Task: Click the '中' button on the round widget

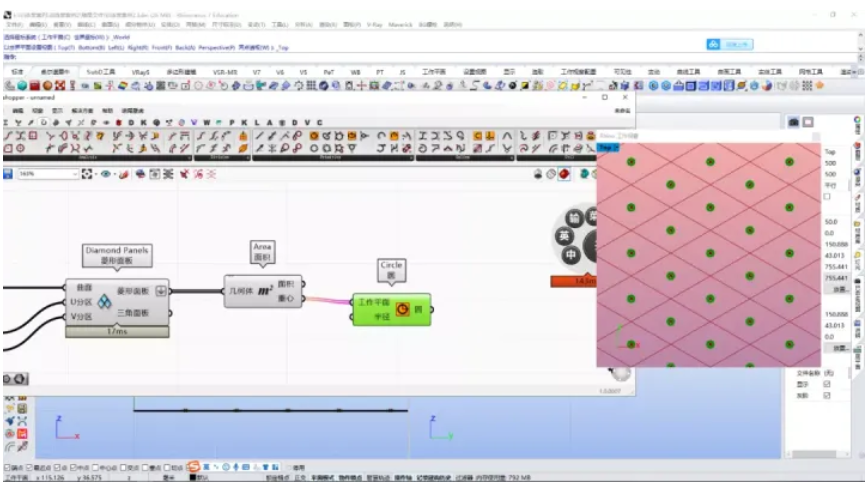Action: (571, 255)
